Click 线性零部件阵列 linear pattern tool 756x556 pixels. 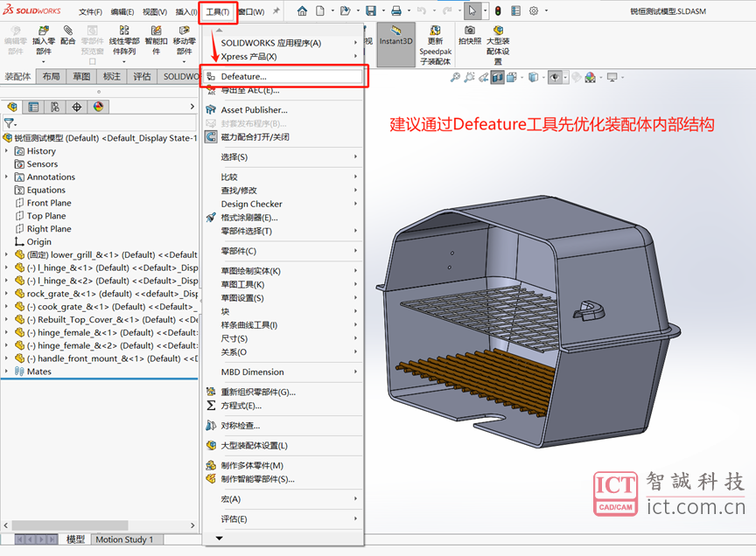(x=124, y=40)
